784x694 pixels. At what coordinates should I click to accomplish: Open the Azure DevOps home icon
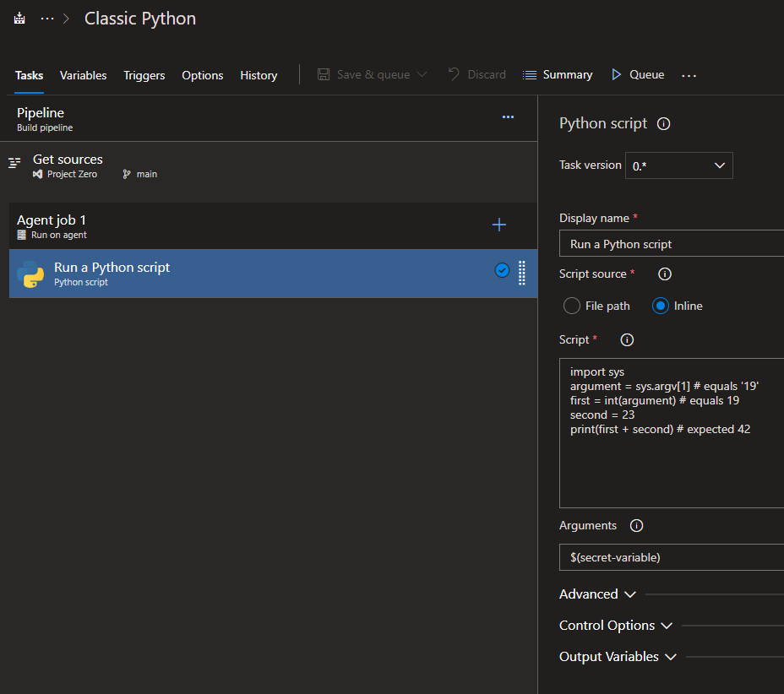tap(19, 17)
